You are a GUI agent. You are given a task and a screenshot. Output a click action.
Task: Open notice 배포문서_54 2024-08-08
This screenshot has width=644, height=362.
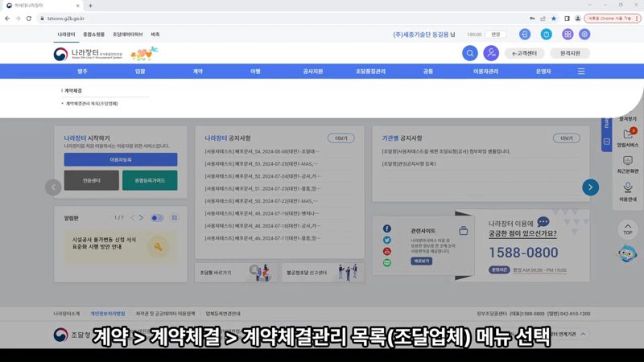[x=262, y=151]
